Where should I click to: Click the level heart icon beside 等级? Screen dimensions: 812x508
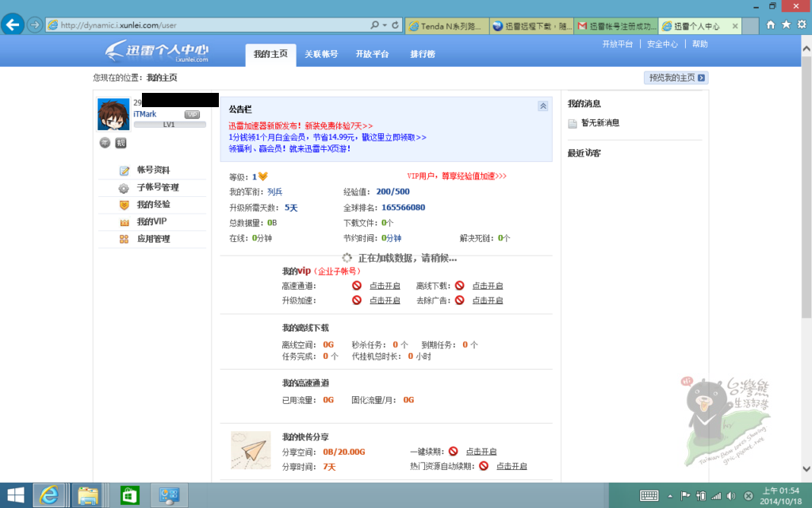263,177
